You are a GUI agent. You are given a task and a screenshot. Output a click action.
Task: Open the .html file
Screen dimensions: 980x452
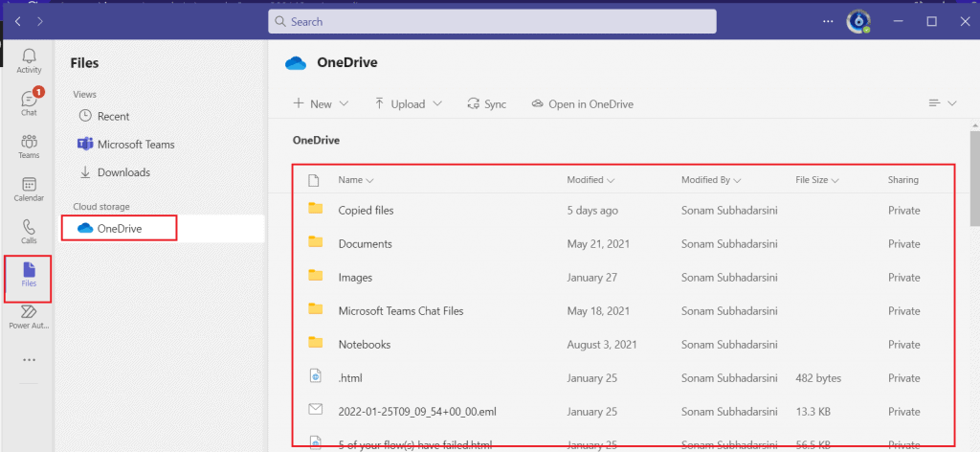point(350,378)
